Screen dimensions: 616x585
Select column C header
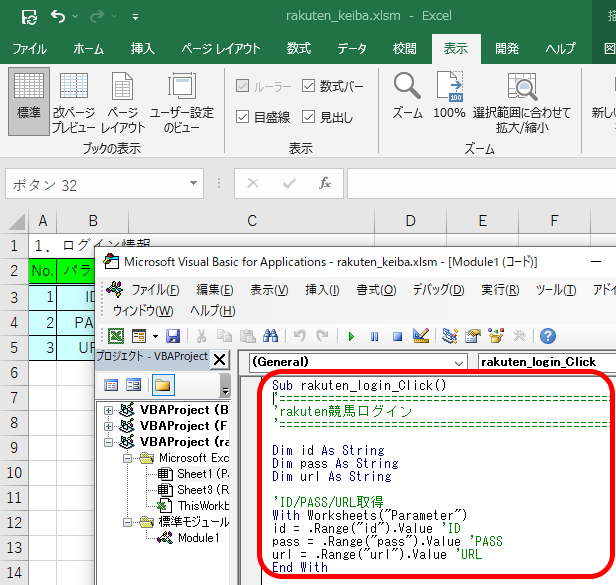[252, 221]
